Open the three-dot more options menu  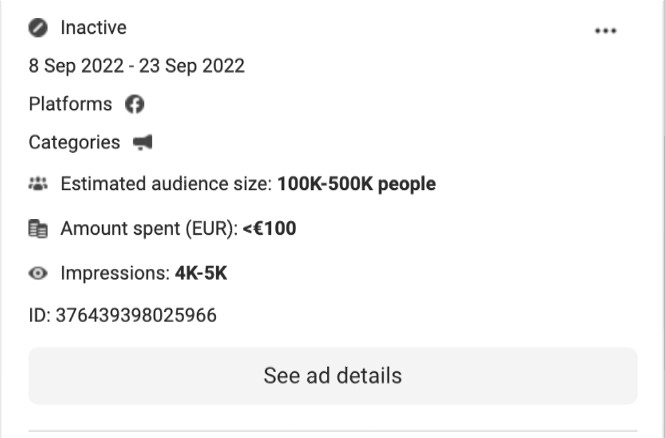point(605,31)
